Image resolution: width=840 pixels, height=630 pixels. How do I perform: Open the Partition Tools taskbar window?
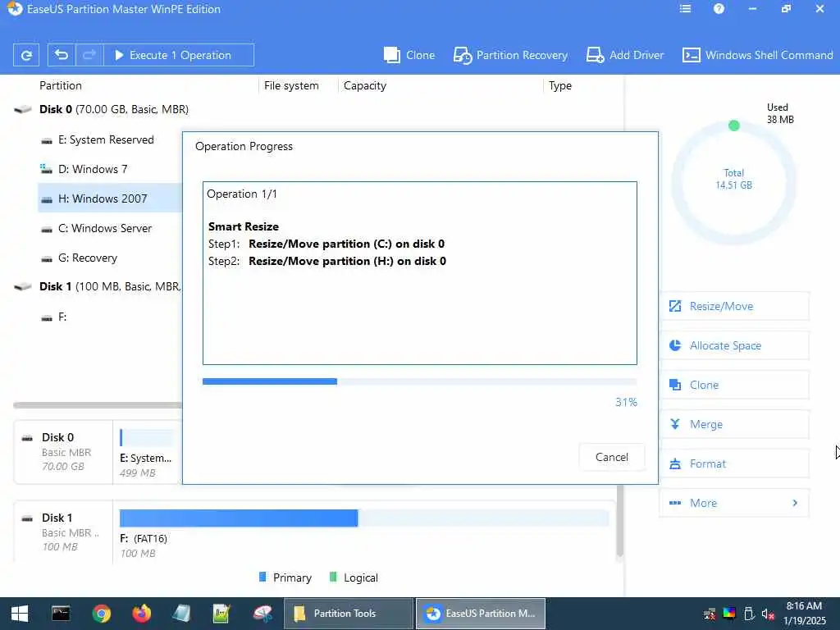pyautogui.click(x=348, y=614)
